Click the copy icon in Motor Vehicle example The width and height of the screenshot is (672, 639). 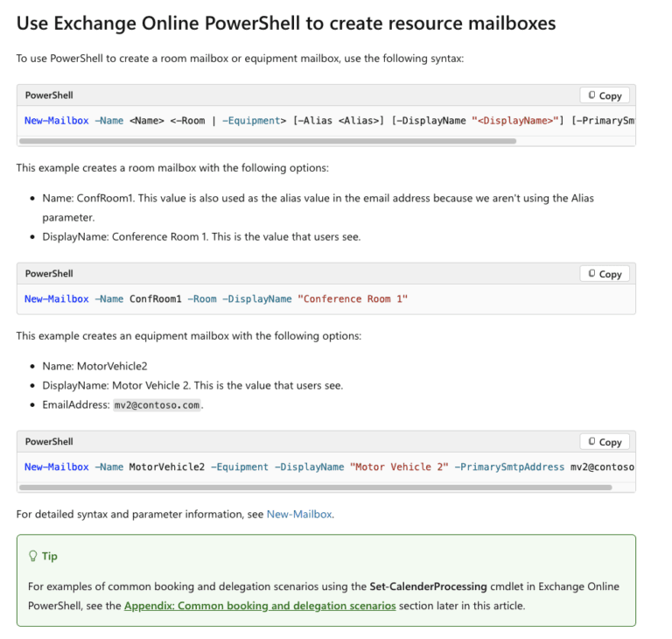click(x=591, y=441)
